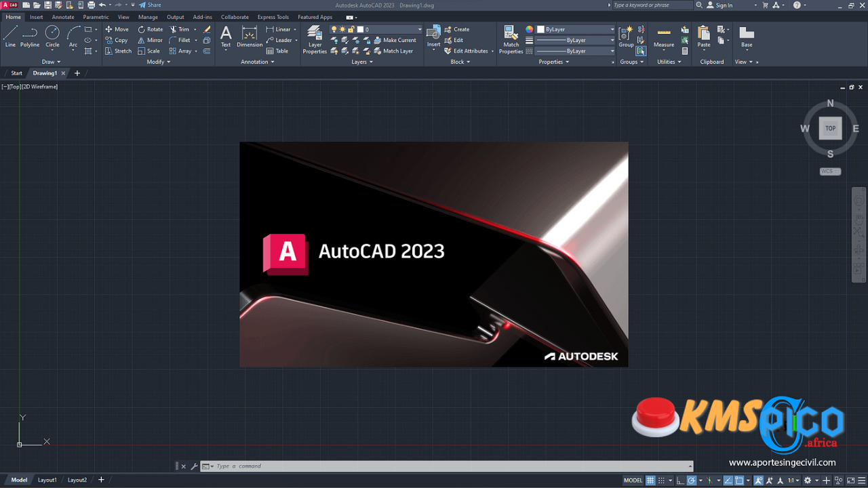The height and width of the screenshot is (488, 868).
Task: Toggle isometric drafting in status bar
Action: click(x=709, y=480)
